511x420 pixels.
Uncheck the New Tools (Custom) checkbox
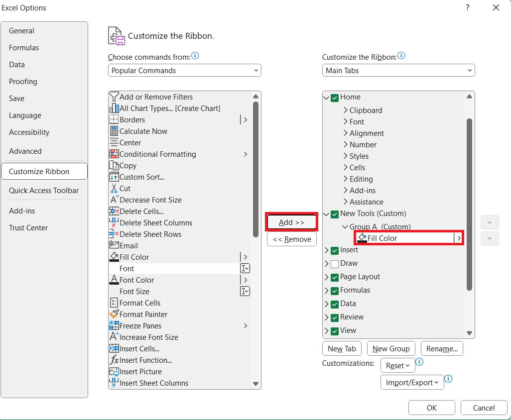[x=334, y=214]
